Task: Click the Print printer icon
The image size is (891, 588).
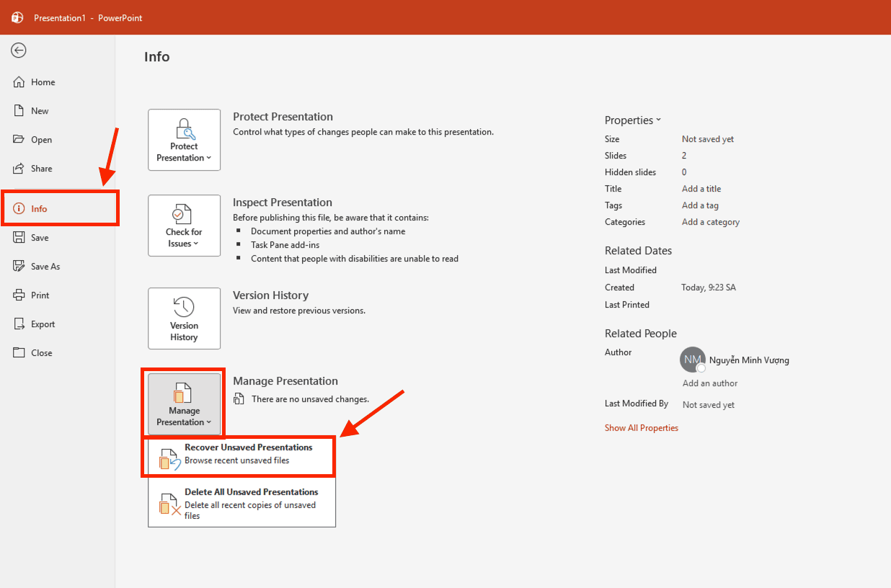Action: (x=19, y=295)
